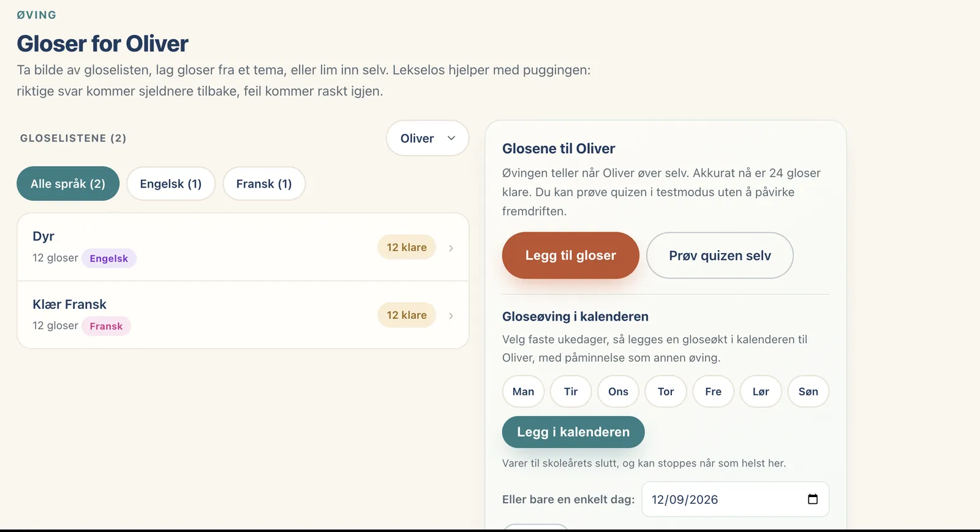Toggle the Ons weekday chip
The image size is (980, 532).
pyautogui.click(x=618, y=392)
